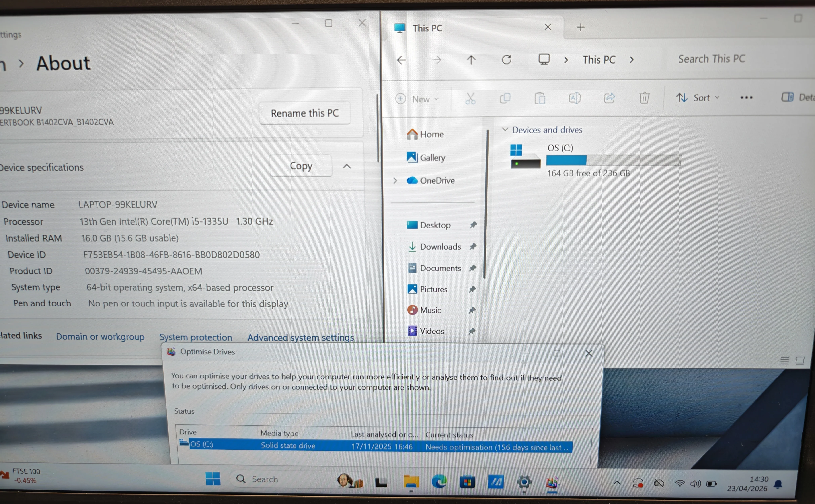
Task: Click the pin icon beside Desktop
Action: coord(473,225)
